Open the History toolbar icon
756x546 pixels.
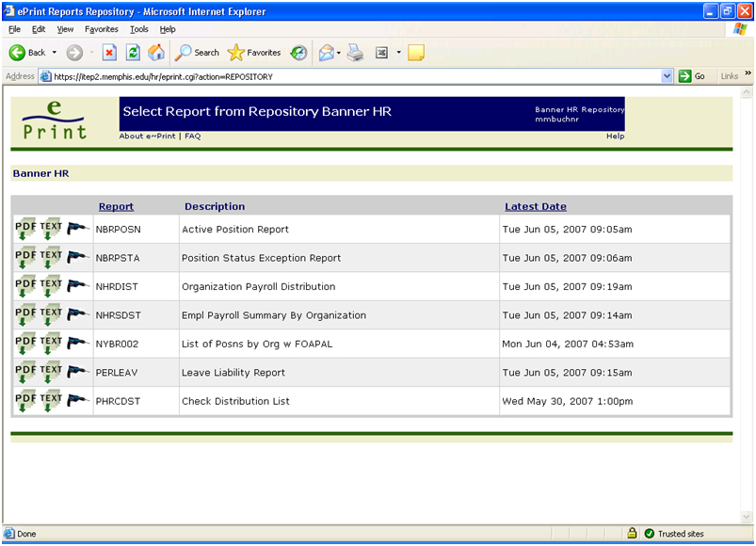298,53
